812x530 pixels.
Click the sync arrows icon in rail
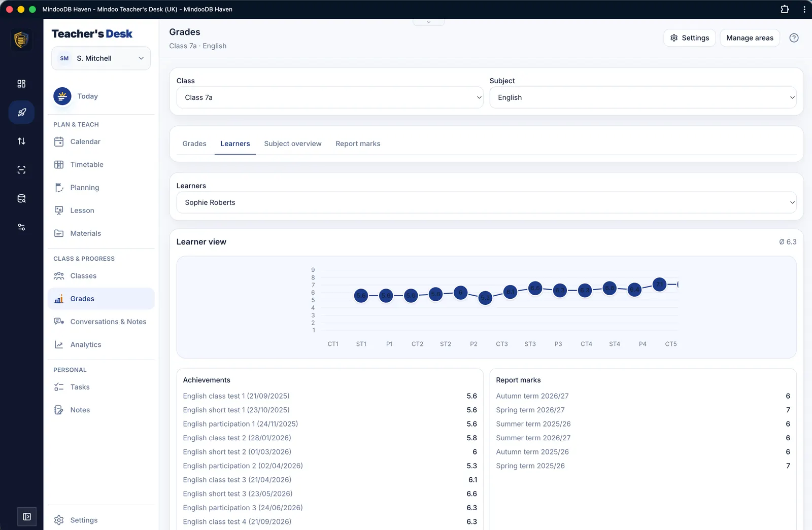pyautogui.click(x=21, y=141)
